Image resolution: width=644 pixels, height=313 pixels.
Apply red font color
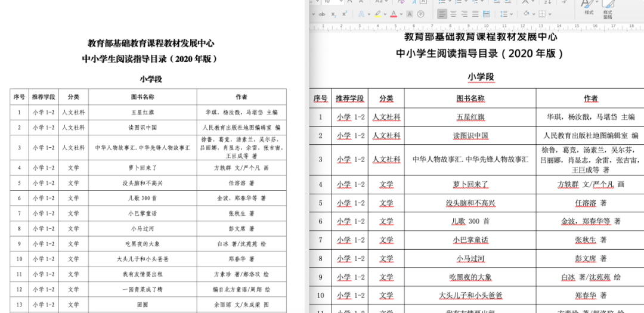pos(394,14)
